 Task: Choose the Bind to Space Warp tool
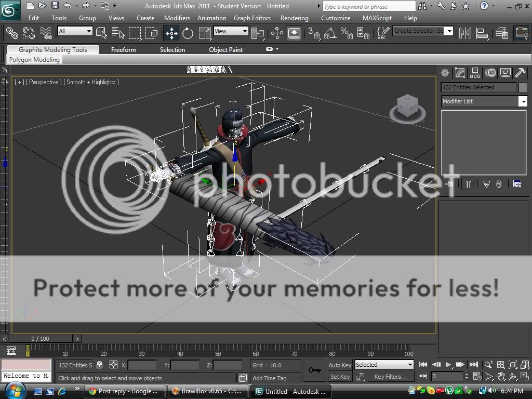[x=46, y=33]
